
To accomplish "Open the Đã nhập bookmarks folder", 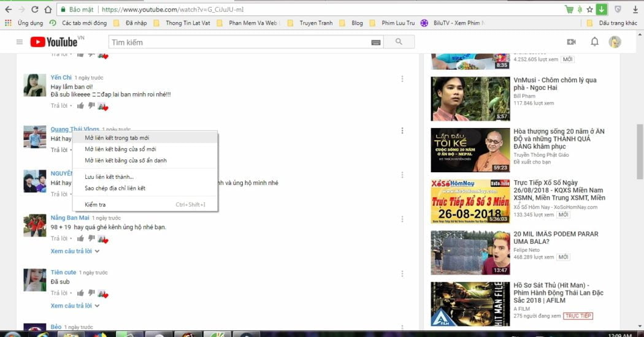I will point(131,23).
